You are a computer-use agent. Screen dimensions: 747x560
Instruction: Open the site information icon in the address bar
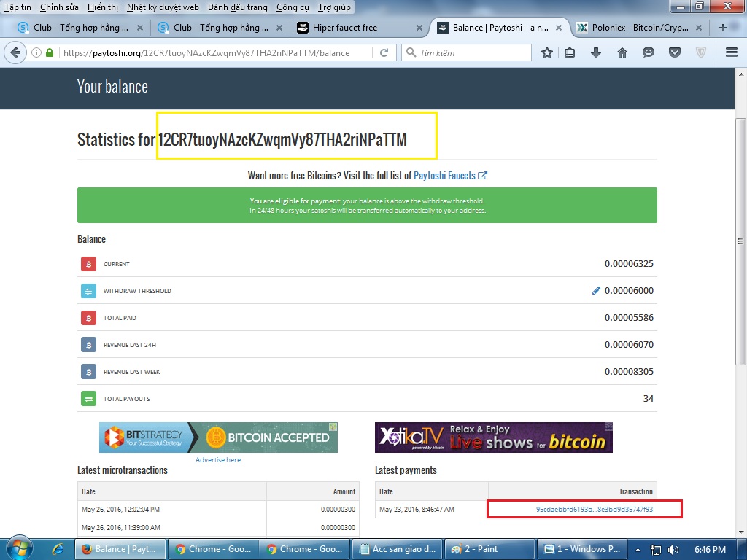pyautogui.click(x=36, y=52)
